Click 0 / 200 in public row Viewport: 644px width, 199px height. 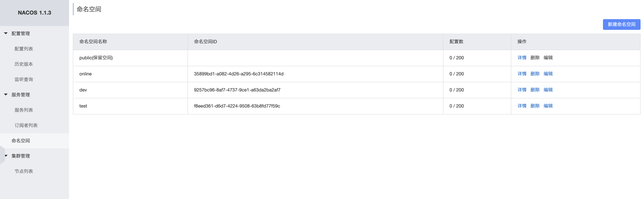[456, 58]
